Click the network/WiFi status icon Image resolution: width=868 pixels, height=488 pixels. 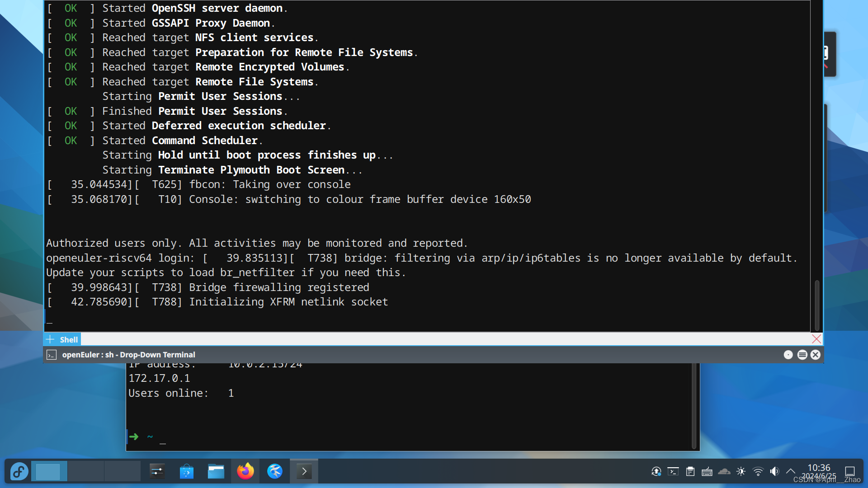coord(757,471)
